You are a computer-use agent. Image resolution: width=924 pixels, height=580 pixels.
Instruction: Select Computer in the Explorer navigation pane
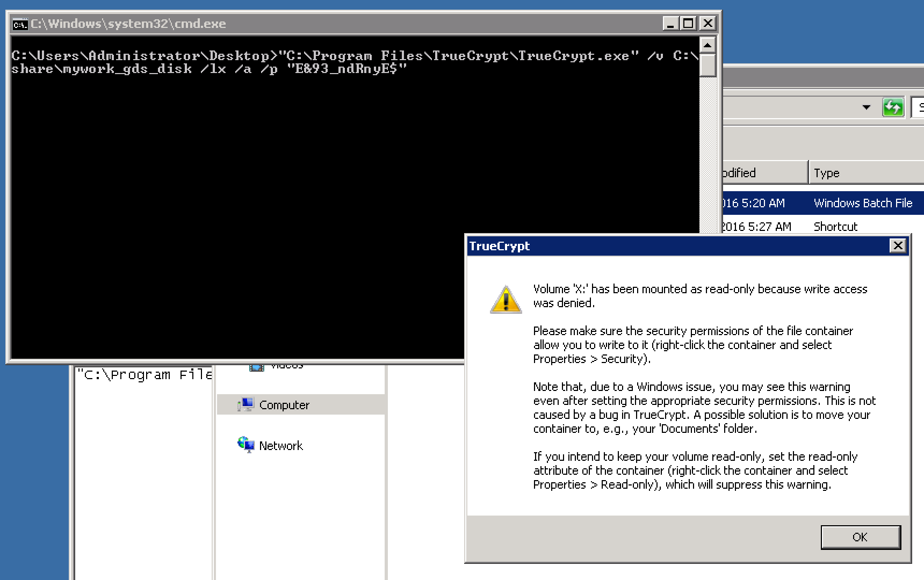coord(301,405)
